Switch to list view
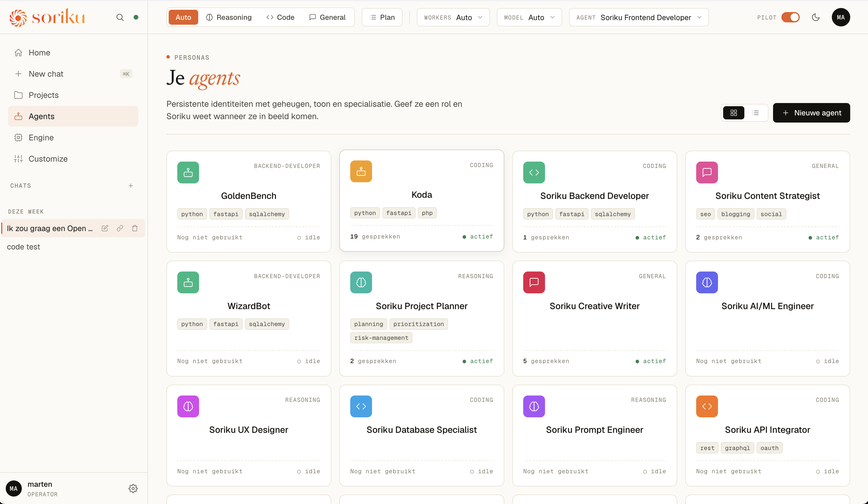868x504 pixels. 756,113
